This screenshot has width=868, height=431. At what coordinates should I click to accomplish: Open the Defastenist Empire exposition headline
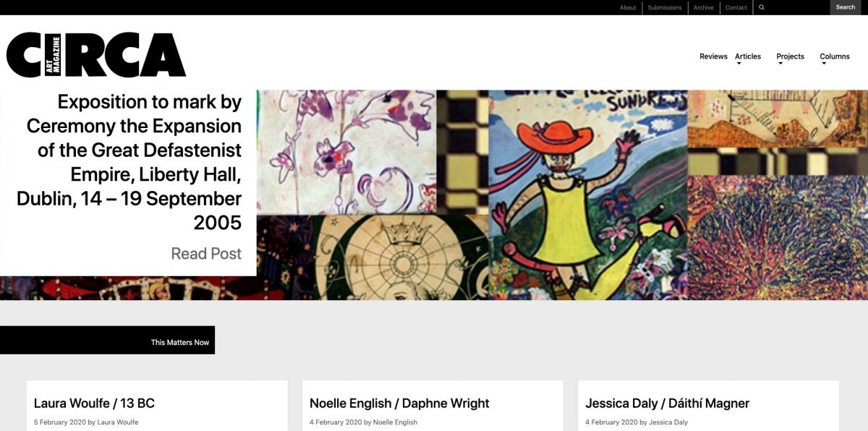tap(129, 162)
